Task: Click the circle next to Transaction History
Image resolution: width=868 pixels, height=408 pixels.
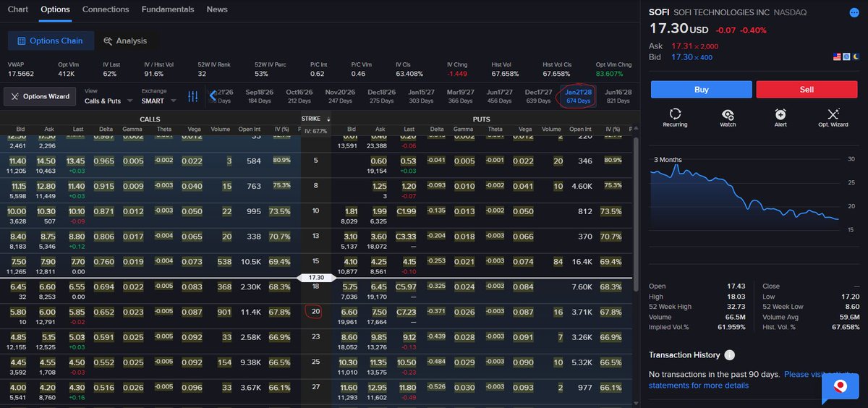Action: pyautogui.click(x=729, y=354)
